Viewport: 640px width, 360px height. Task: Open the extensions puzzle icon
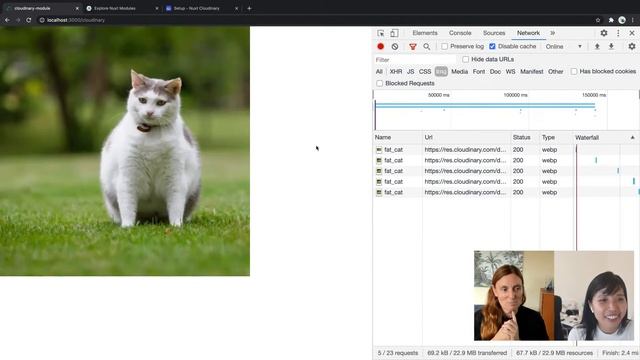click(x=611, y=20)
